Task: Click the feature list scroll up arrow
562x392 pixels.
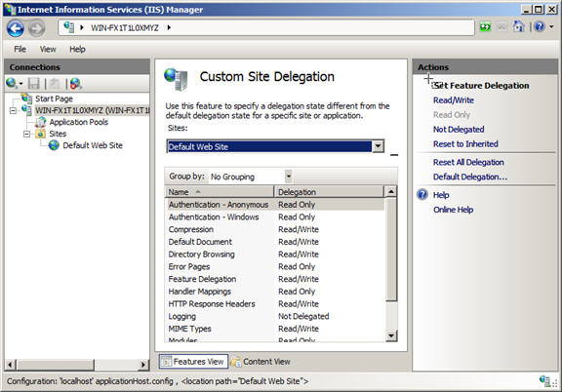Action: (391, 192)
